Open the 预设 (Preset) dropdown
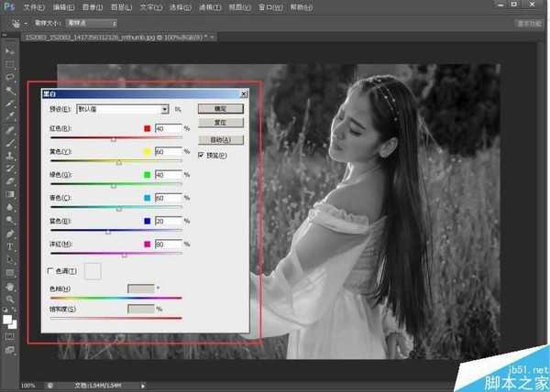Viewport: 550px width, 392px height. [123, 109]
